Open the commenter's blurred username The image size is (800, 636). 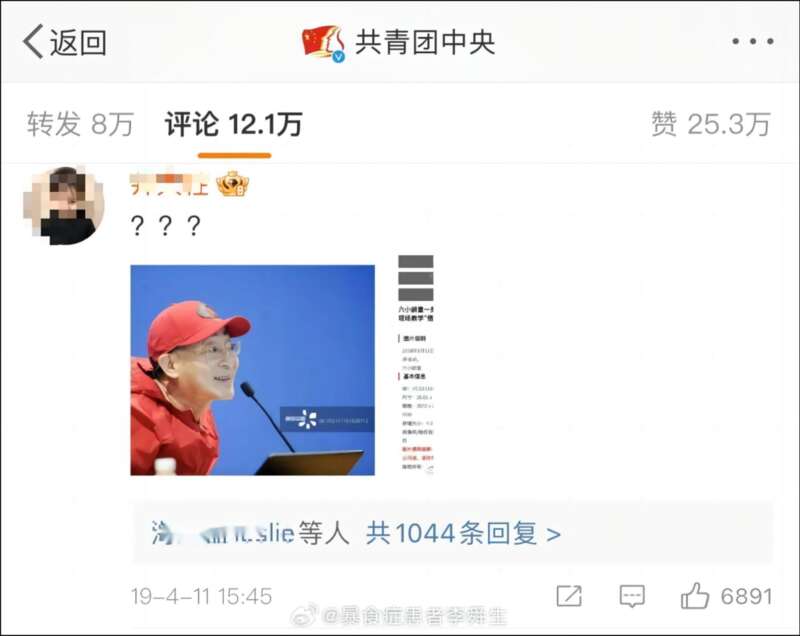[x=169, y=185]
